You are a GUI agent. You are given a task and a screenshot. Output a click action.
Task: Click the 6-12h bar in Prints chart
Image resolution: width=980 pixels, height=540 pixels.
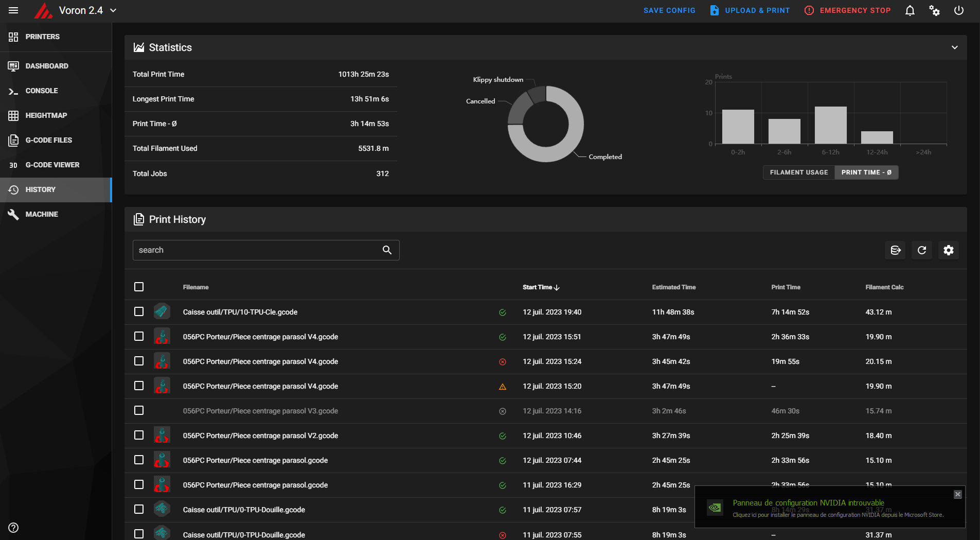coord(830,125)
